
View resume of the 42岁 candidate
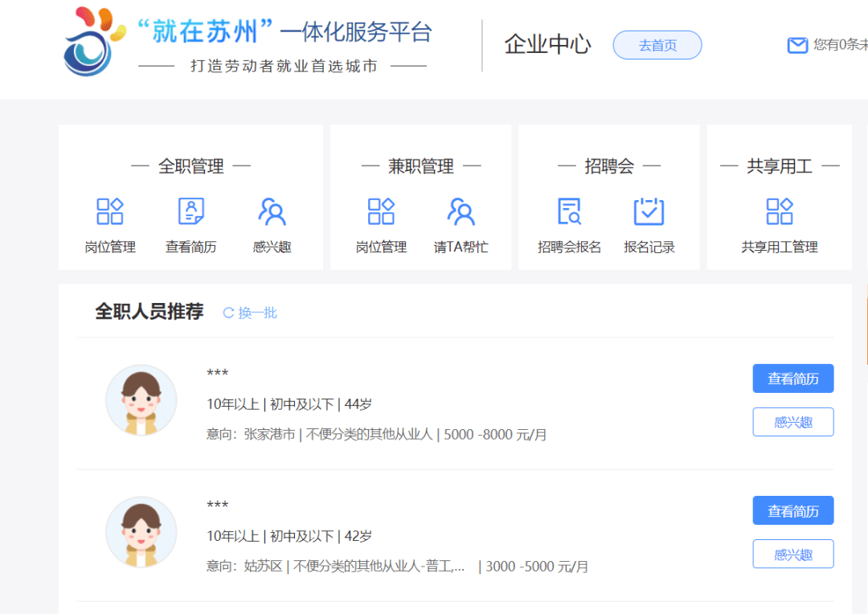tap(792, 510)
